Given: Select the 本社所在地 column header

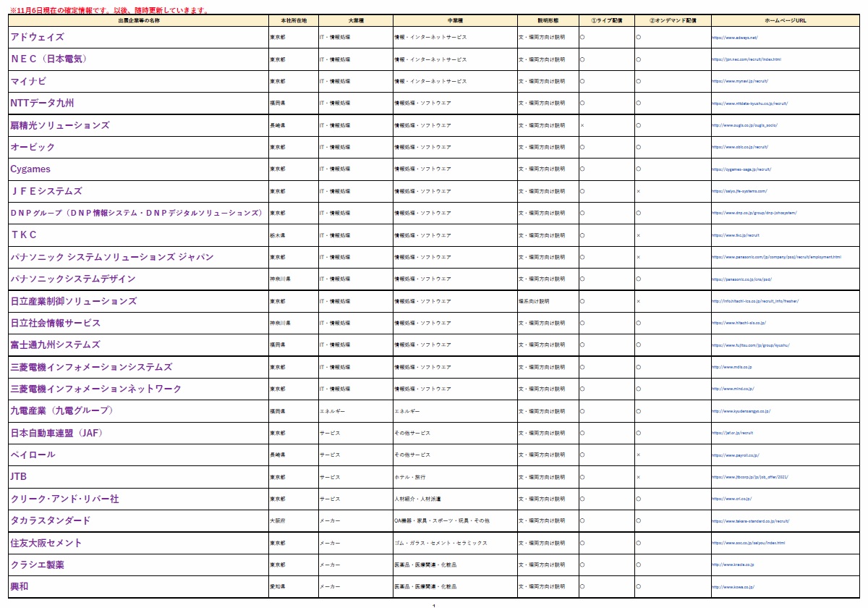Looking at the screenshot, I should click(x=294, y=20).
